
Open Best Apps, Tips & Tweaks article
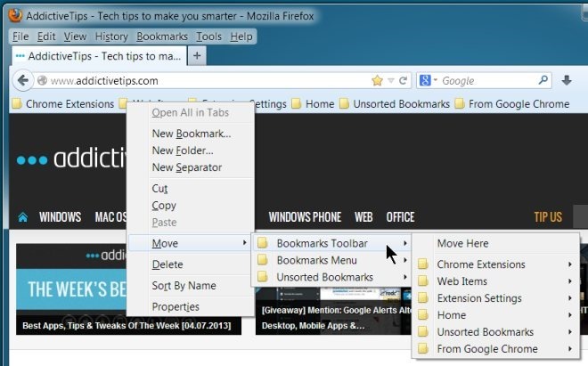click(x=127, y=326)
